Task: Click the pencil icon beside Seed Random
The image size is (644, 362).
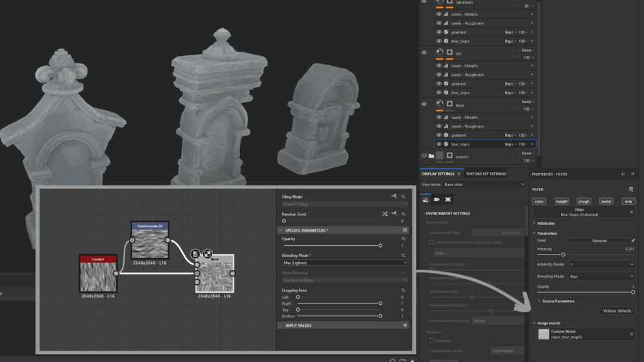Action: coord(633,240)
